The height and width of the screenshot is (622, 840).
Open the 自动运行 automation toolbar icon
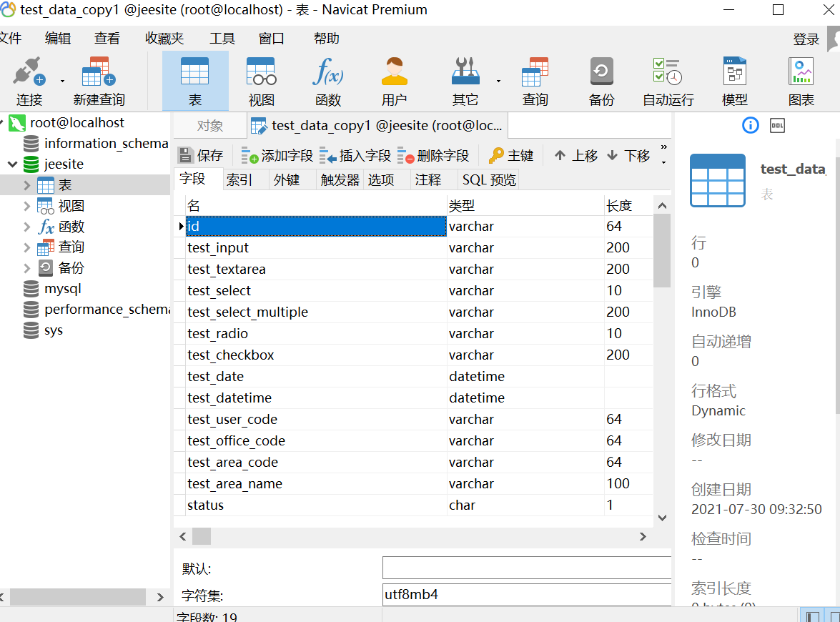point(668,82)
